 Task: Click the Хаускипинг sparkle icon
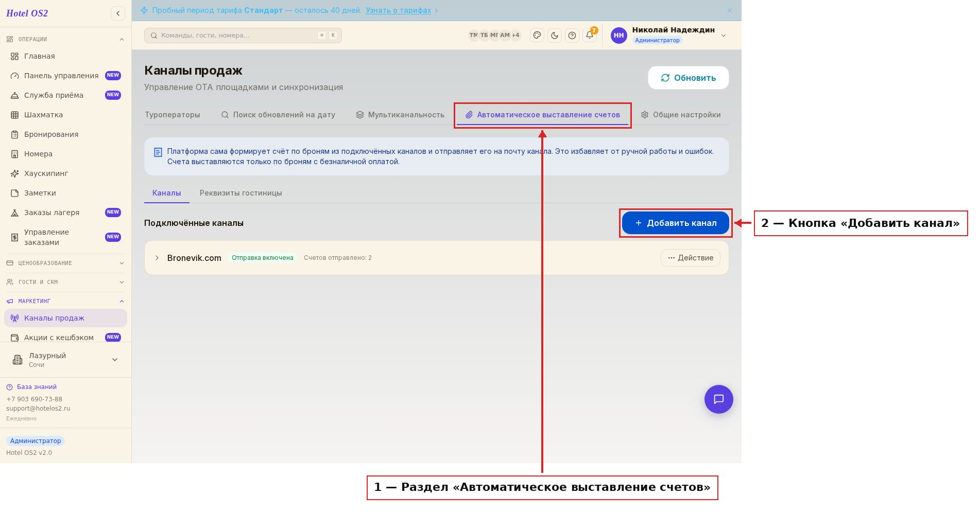(15, 173)
